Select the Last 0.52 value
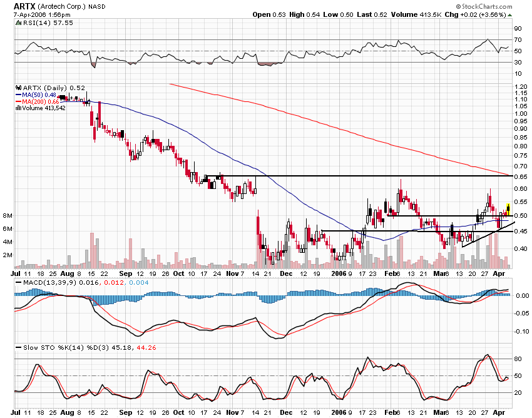Image resolution: width=532 pixels, height=418 pixels. (x=372, y=14)
